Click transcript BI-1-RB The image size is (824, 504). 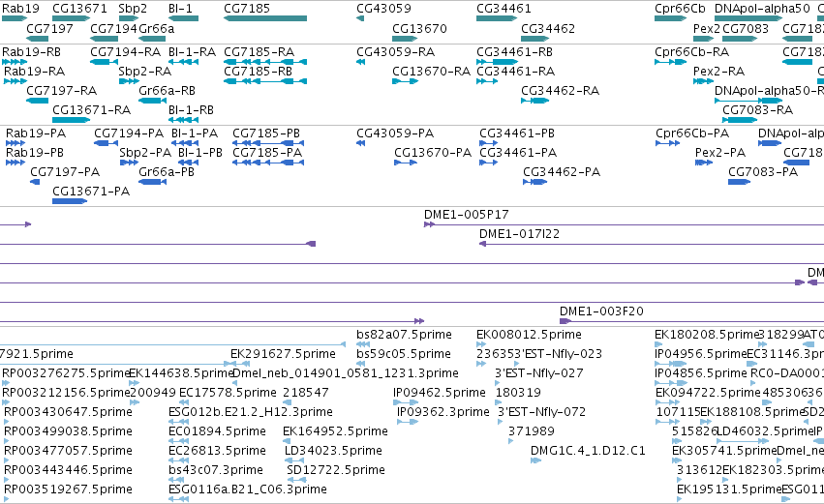191,110
